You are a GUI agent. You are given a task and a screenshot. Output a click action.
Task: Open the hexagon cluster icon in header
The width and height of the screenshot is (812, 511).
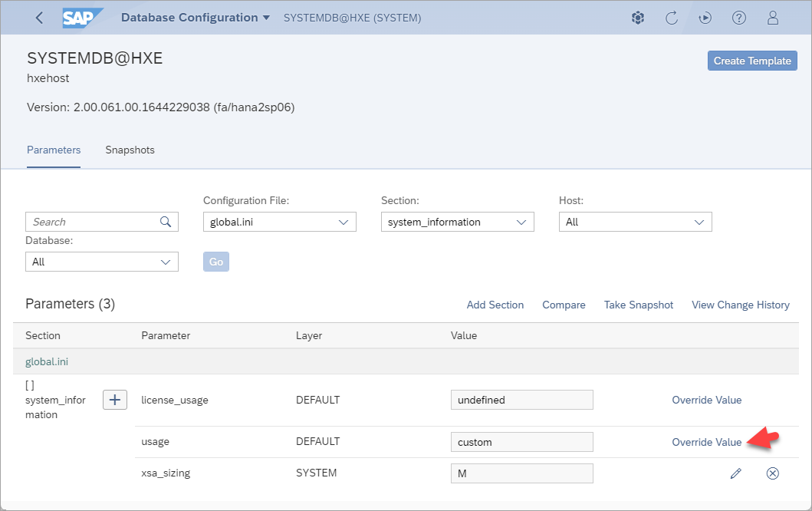638,18
